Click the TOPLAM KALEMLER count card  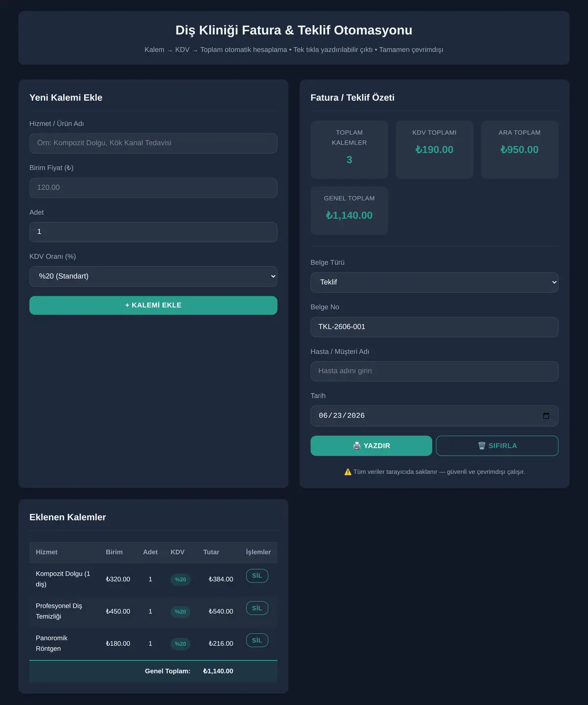point(349,150)
